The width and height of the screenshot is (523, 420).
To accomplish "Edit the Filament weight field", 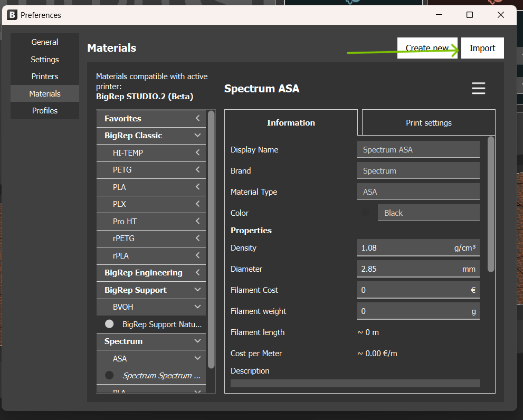I will point(418,311).
